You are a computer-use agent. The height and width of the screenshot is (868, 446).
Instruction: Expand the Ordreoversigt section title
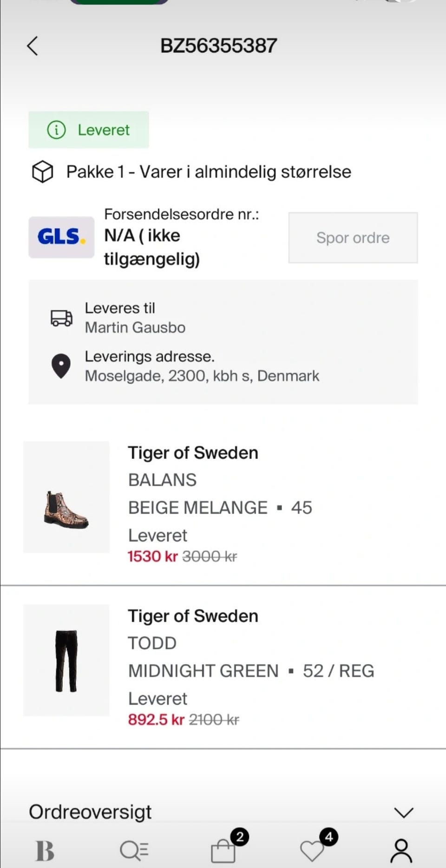90,812
